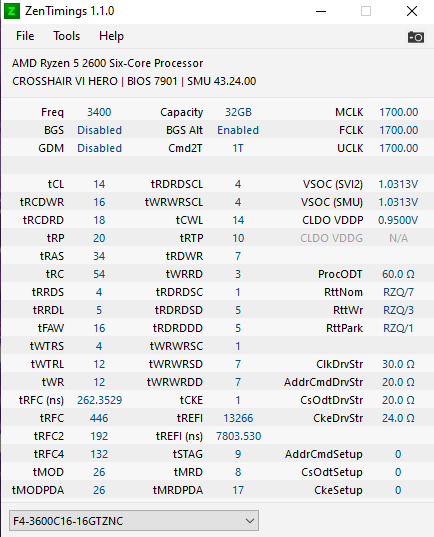
Task: Click the tREFI value 13266
Action: pos(238,418)
